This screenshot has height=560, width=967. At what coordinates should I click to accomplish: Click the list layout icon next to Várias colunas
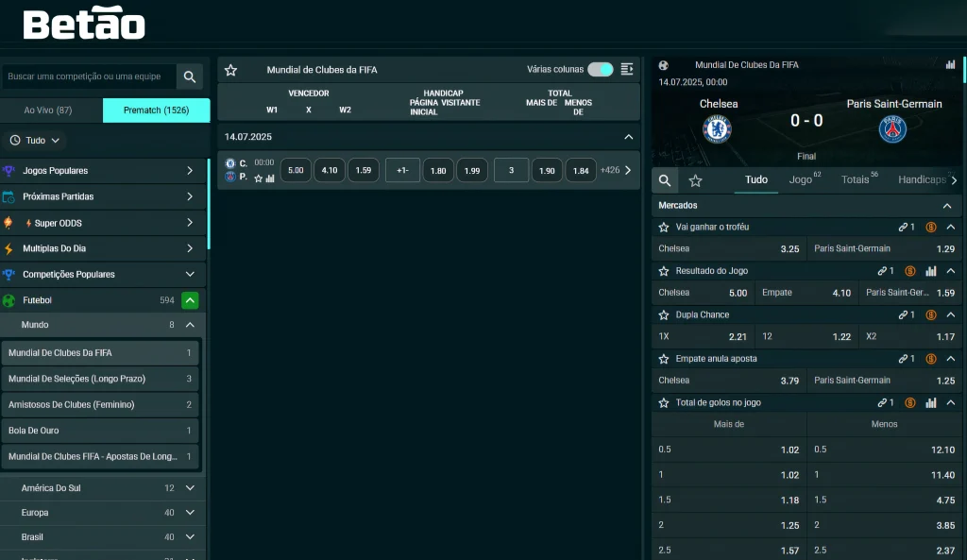tap(627, 69)
